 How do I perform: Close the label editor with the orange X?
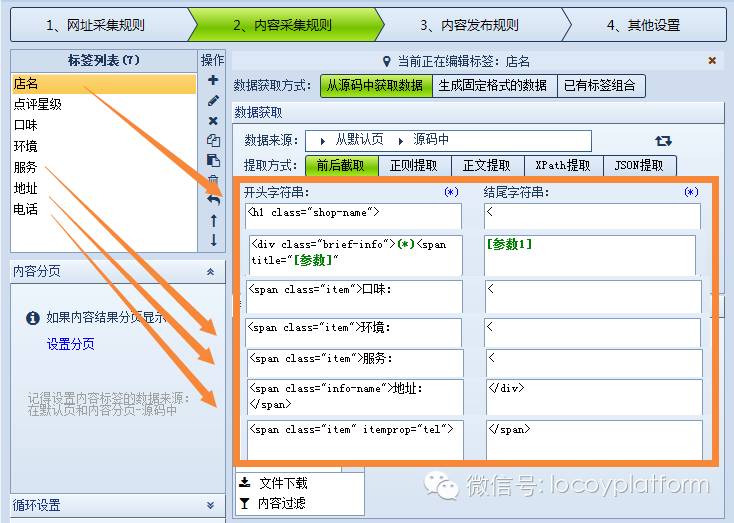click(712, 60)
